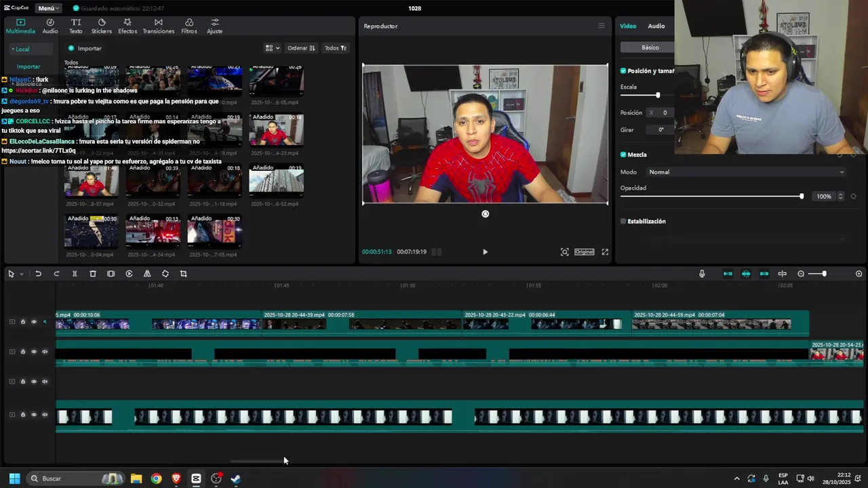Open the Stickers tab

pos(102,26)
